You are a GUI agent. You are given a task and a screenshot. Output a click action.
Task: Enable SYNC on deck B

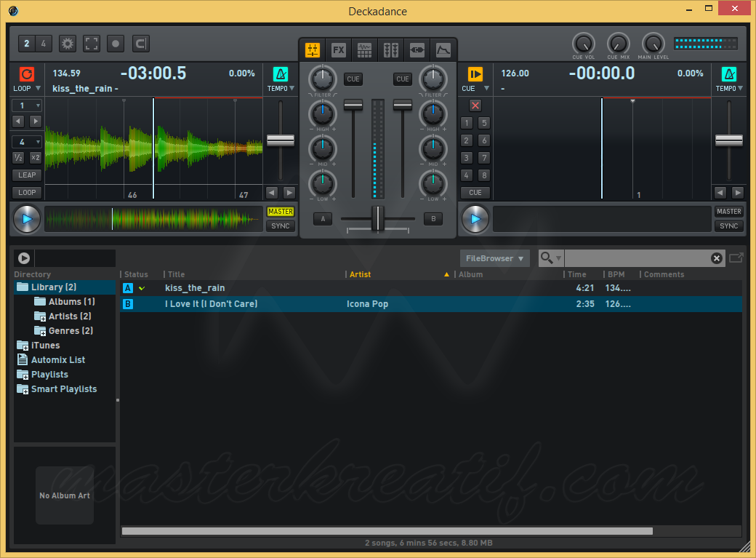(728, 226)
